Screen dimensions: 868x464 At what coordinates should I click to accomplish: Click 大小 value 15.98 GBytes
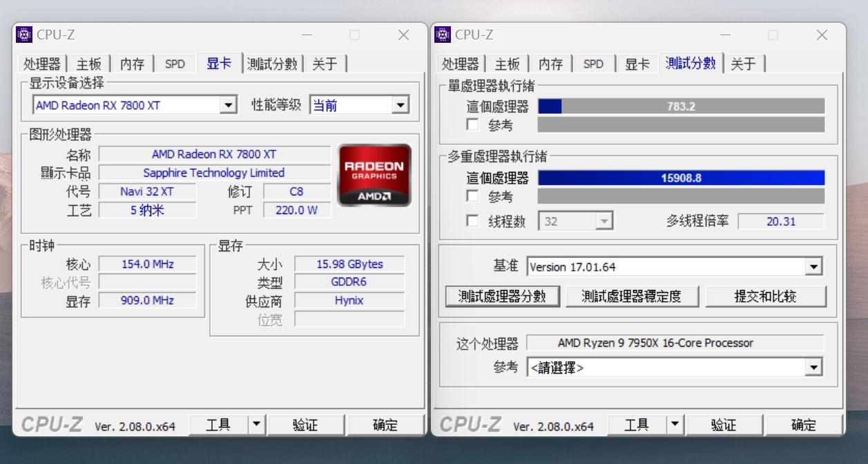coord(349,264)
